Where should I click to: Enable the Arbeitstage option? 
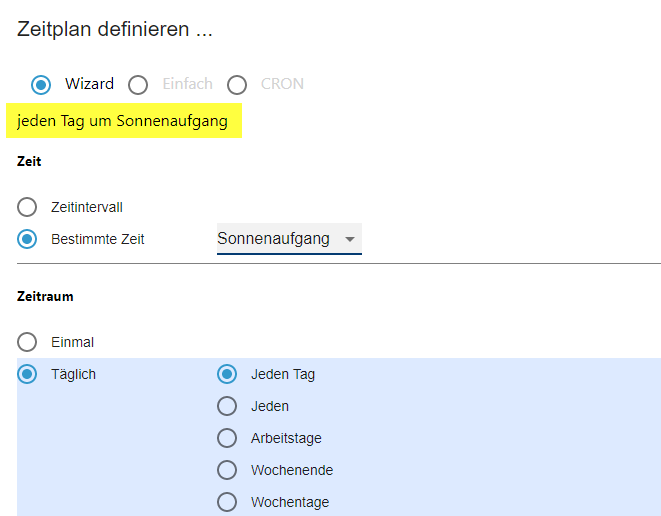point(227,439)
